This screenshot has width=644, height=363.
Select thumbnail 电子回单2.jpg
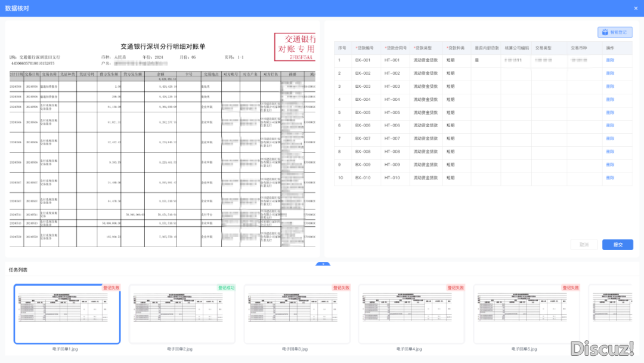coord(182,314)
